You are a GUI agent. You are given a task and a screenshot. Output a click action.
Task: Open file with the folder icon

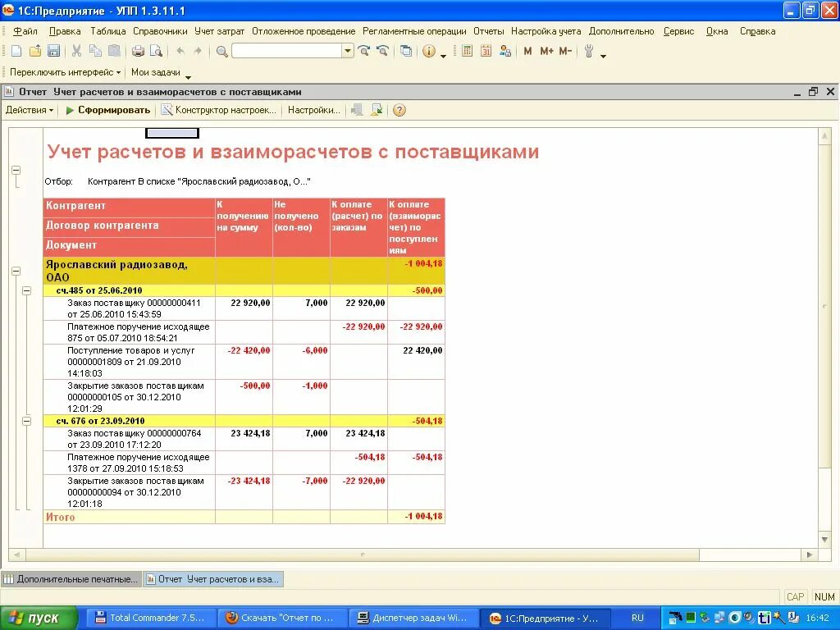[x=34, y=52]
